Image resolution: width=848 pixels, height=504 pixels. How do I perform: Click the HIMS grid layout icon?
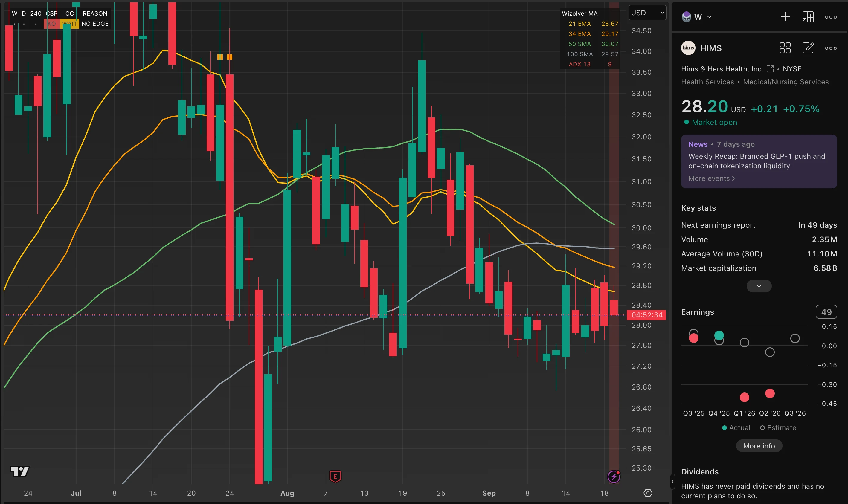point(785,48)
